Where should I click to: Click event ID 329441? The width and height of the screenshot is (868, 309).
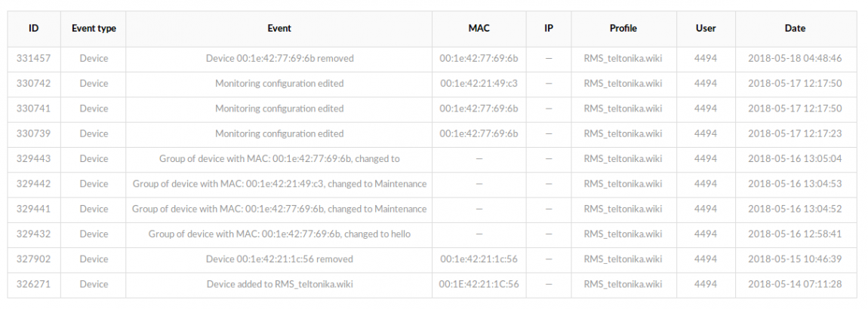[x=34, y=209]
